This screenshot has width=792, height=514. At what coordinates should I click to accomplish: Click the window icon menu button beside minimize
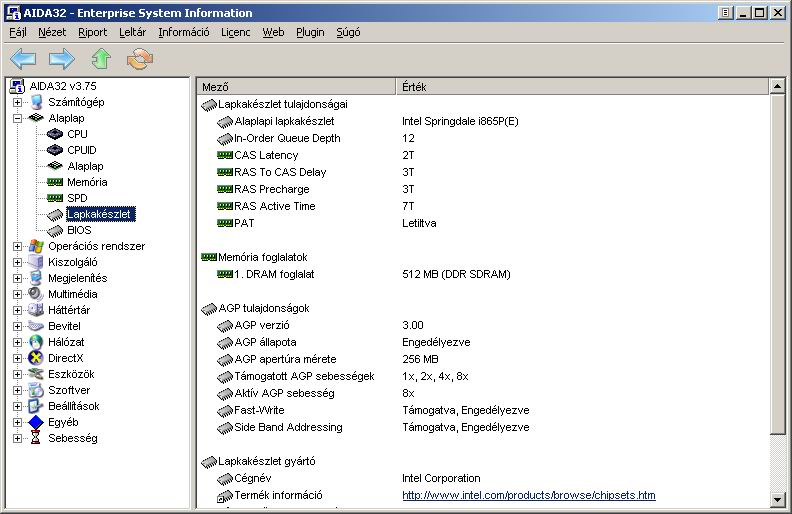[725, 13]
